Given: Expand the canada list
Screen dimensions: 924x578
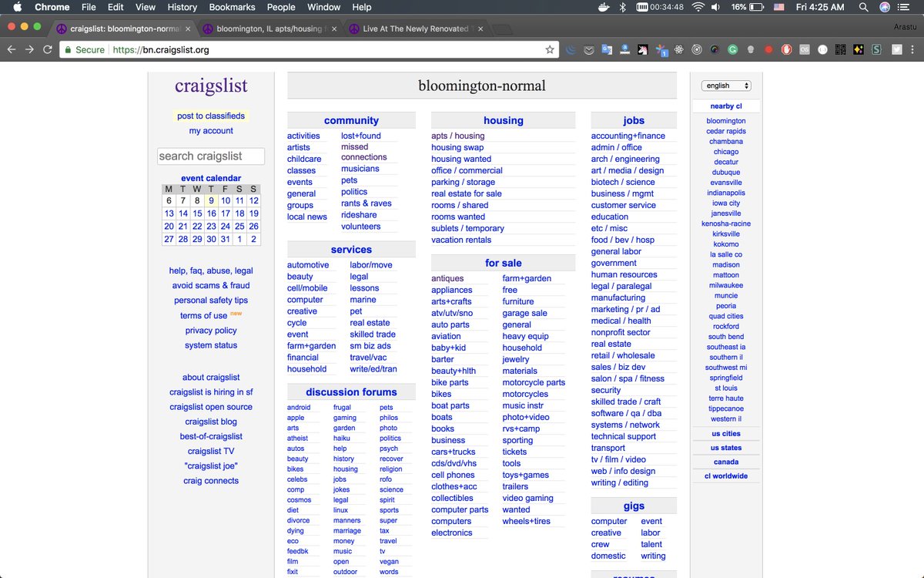Looking at the screenshot, I should point(726,462).
